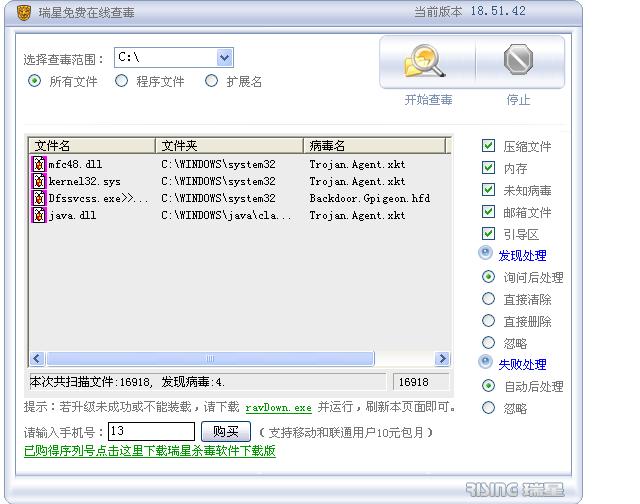Click the horizontal scrollbar thumb
This screenshot has height=504, width=640.
(x=210, y=359)
